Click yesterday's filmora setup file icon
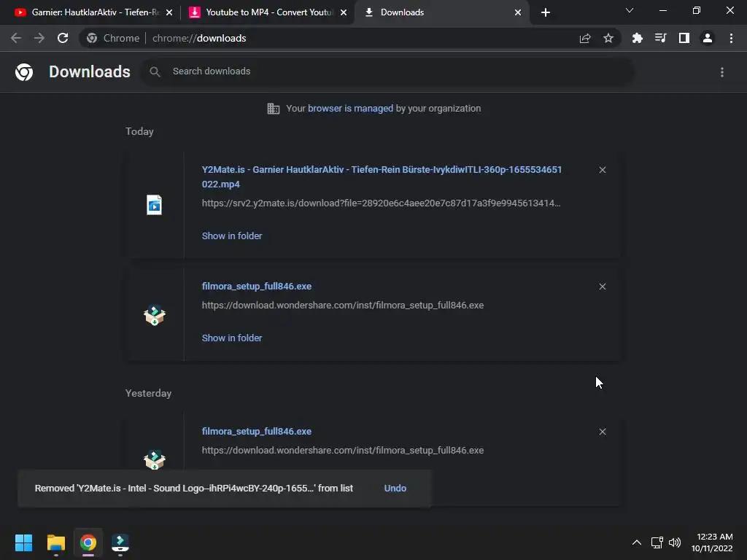The height and width of the screenshot is (560, 747). tap(155, 459)
